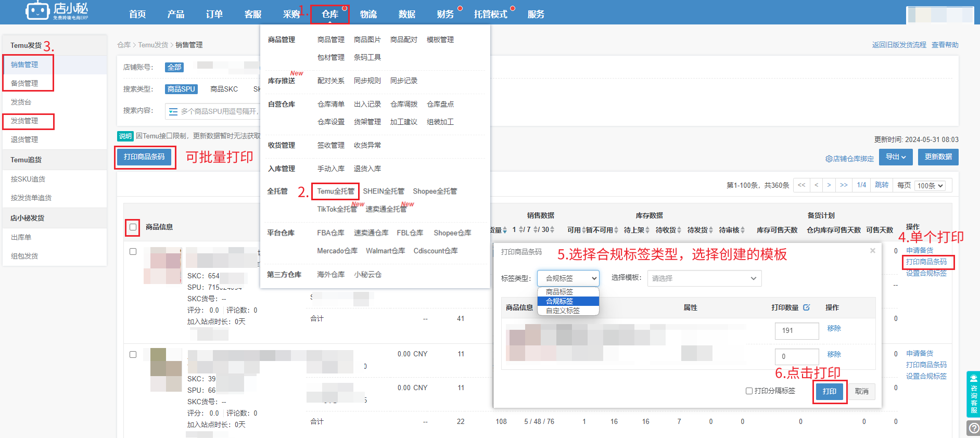Open 发货管理 in the sidebar

(x=24, y=121)
